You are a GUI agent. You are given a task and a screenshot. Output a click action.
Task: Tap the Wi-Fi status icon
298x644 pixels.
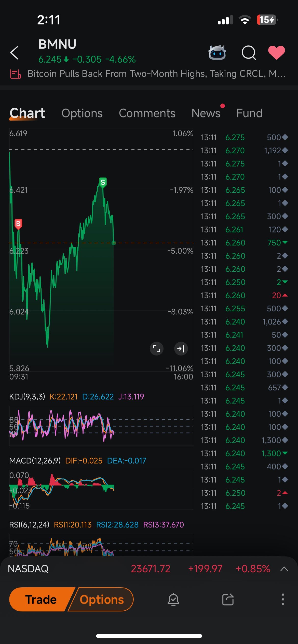tap(245, 20)
